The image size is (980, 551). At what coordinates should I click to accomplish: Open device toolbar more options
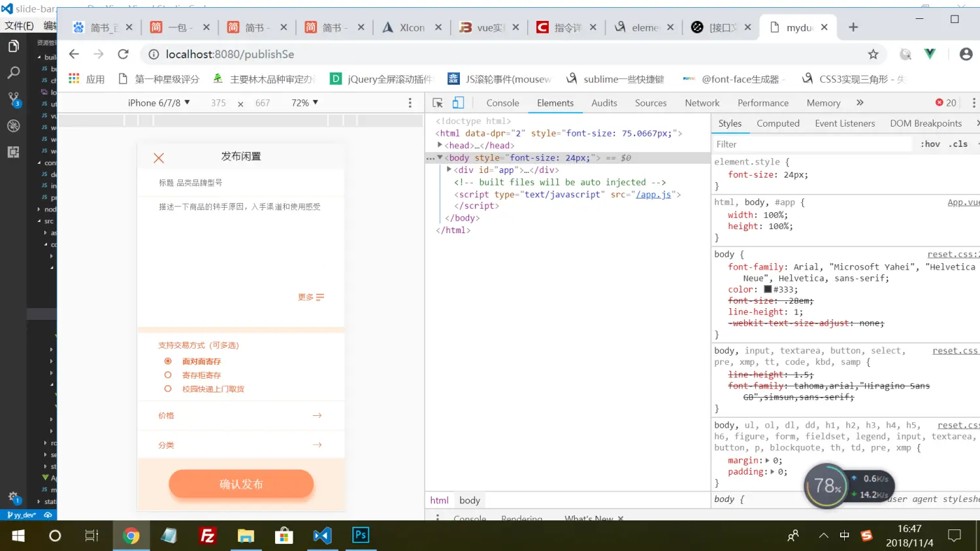point(410,102)
